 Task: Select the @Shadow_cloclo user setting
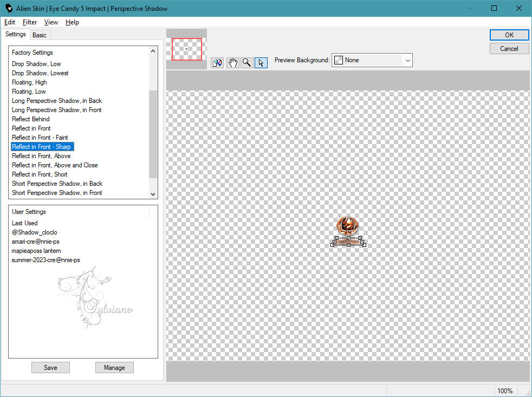(x=34, y=232)
